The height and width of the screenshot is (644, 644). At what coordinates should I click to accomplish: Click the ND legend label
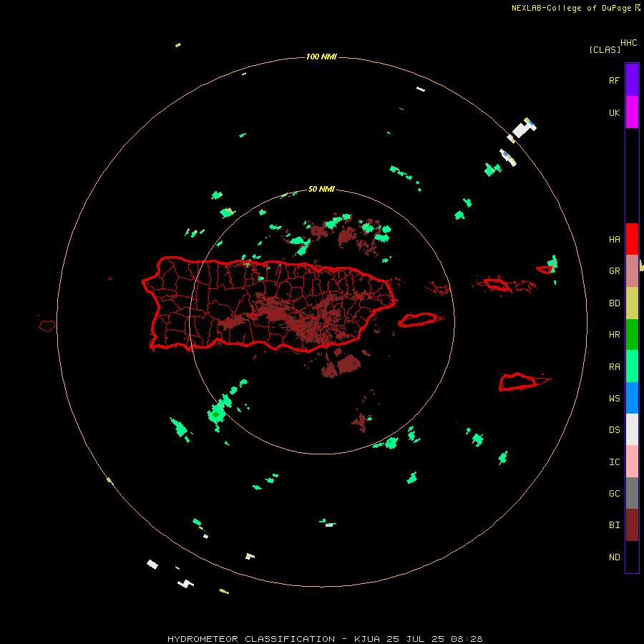coord(614,557)
